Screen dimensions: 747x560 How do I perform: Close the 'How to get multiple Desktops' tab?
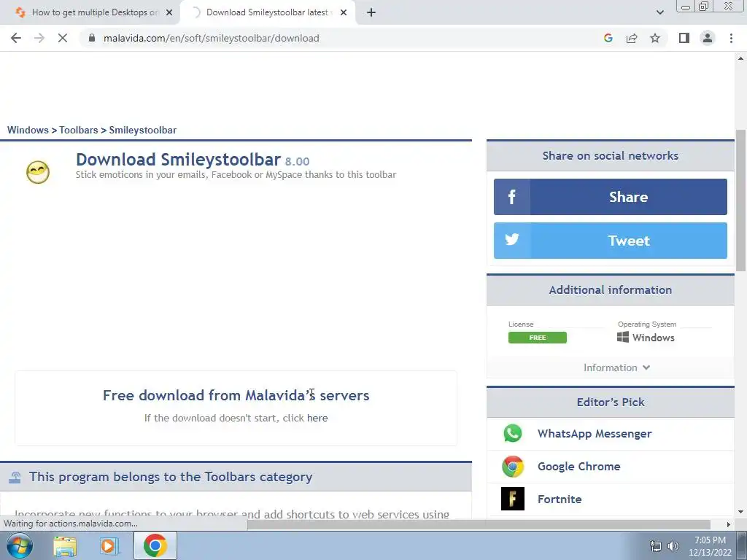169,12
